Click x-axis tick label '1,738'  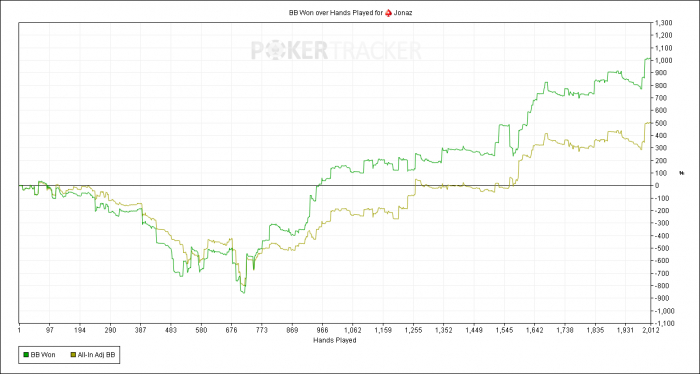565,331
